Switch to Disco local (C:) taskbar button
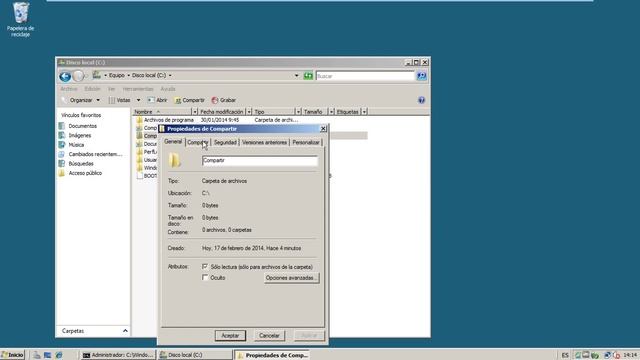This screenshot has width=640, height=360. click(x=195, y=355)
